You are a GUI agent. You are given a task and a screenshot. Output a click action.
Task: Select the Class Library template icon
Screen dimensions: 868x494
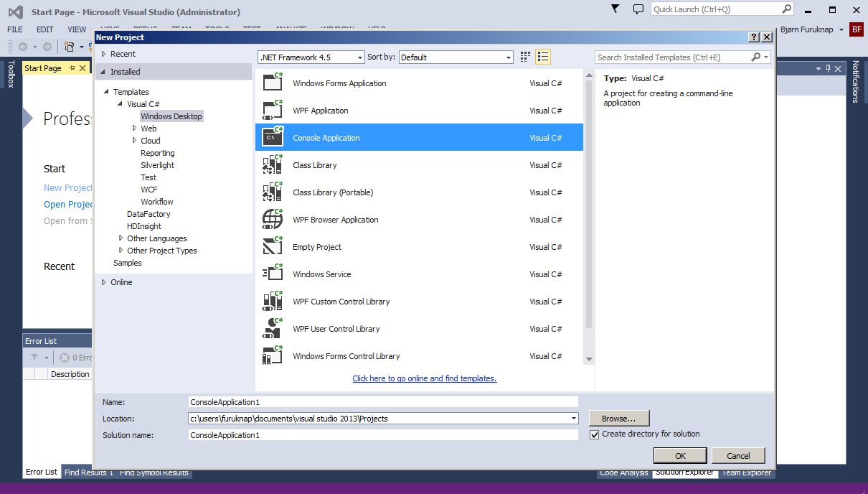click(273, 165)
